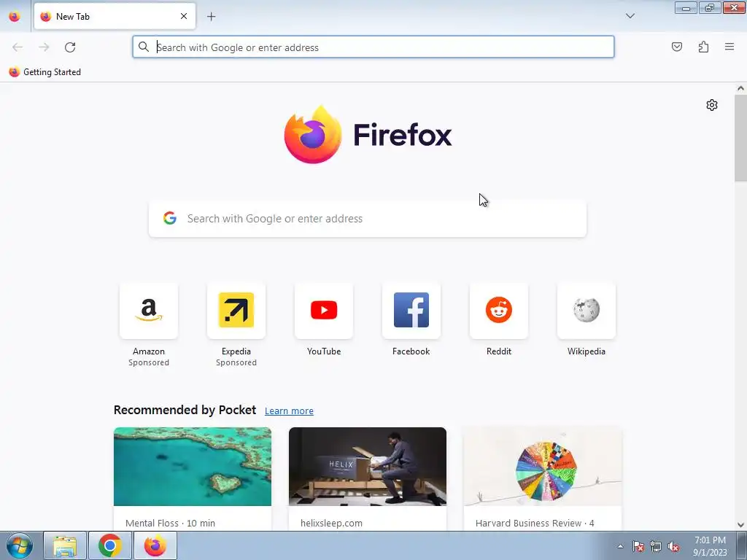Open the helixsleep.com story thumbnail

tap(368, 467)
